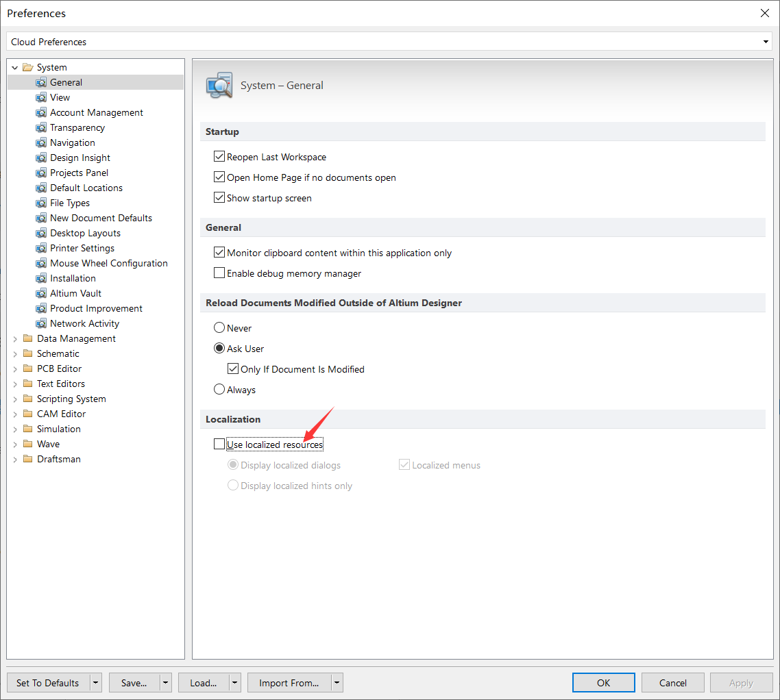Image resolution: width=780 pixels, height=700 pixels.
Task: Expand the Text Editors tree node
Action: [x=15, y=384]
